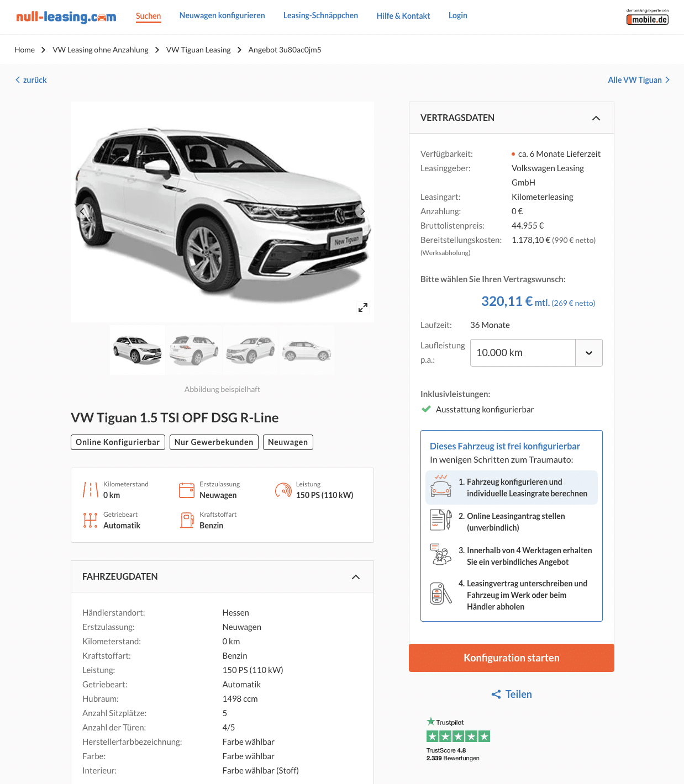The height and width of the screenshot is (784, 684).
Task: Click the car configuration step icon
Action: pos(441,486)
